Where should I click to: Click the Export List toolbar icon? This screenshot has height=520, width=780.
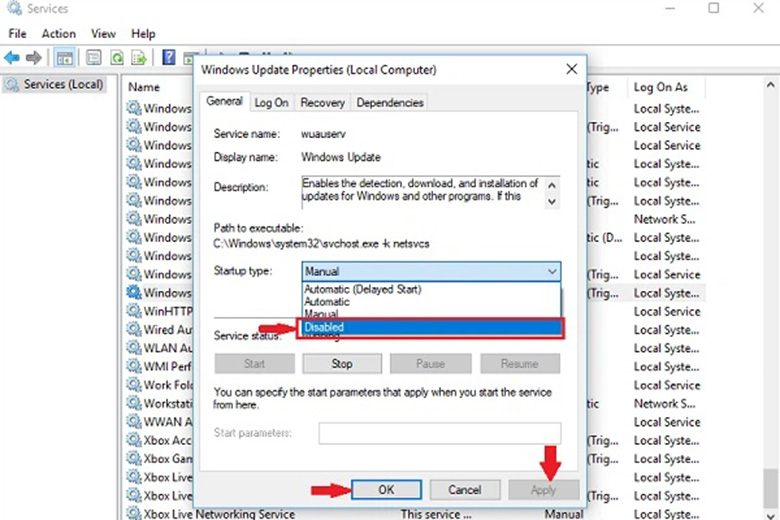click(x=139, y=58)
